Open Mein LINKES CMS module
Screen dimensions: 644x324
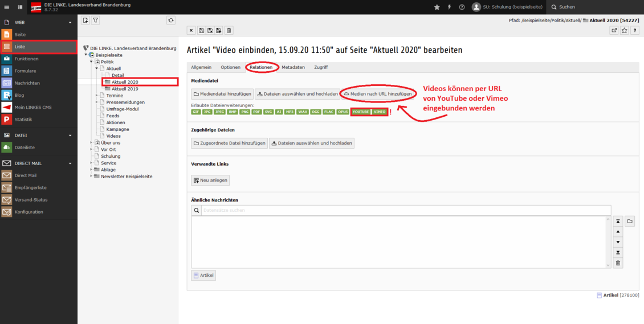(x=39, y=108)
